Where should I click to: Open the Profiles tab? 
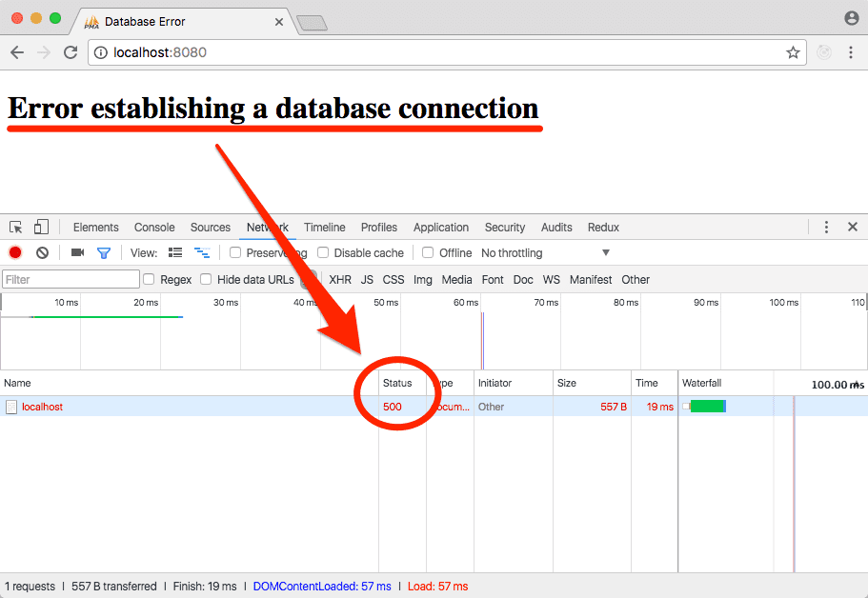click(x=379, y=228)
